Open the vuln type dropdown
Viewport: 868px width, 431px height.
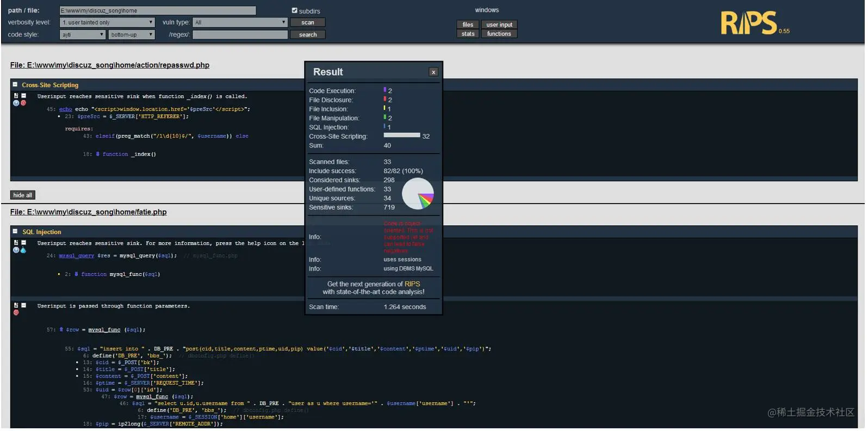240,22
